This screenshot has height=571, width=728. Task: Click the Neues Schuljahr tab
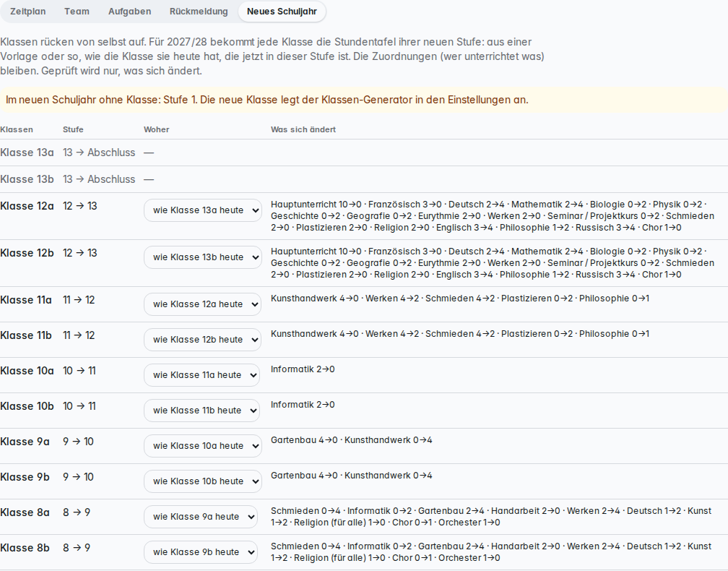[x=282, y=12]
